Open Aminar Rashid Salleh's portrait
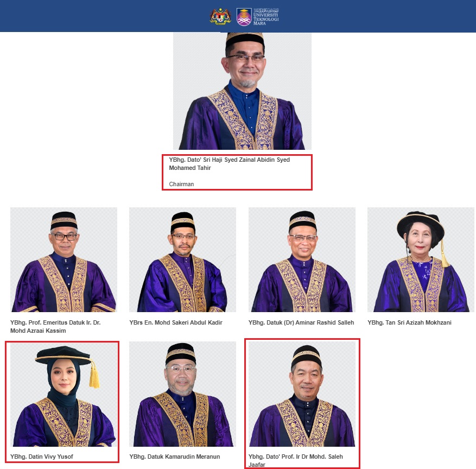The height and width of the screenshot is (469, 476). tap(302, 259)
